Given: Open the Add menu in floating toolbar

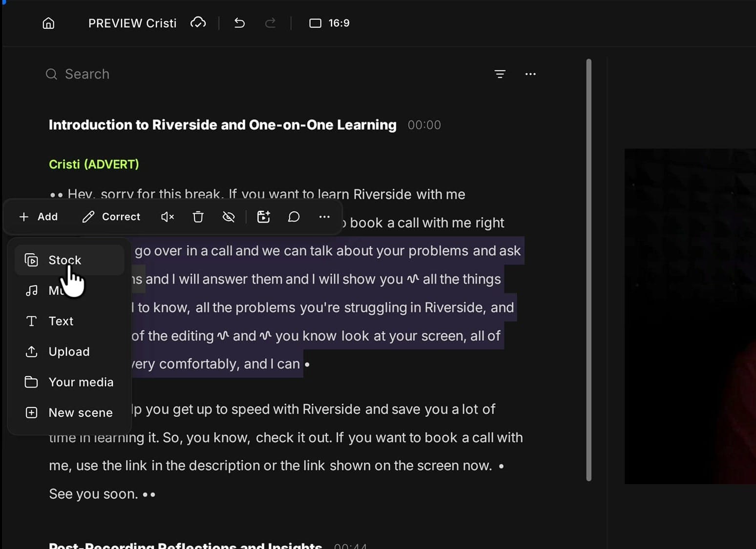Looking at the screenshot, I should click(38, 217).
